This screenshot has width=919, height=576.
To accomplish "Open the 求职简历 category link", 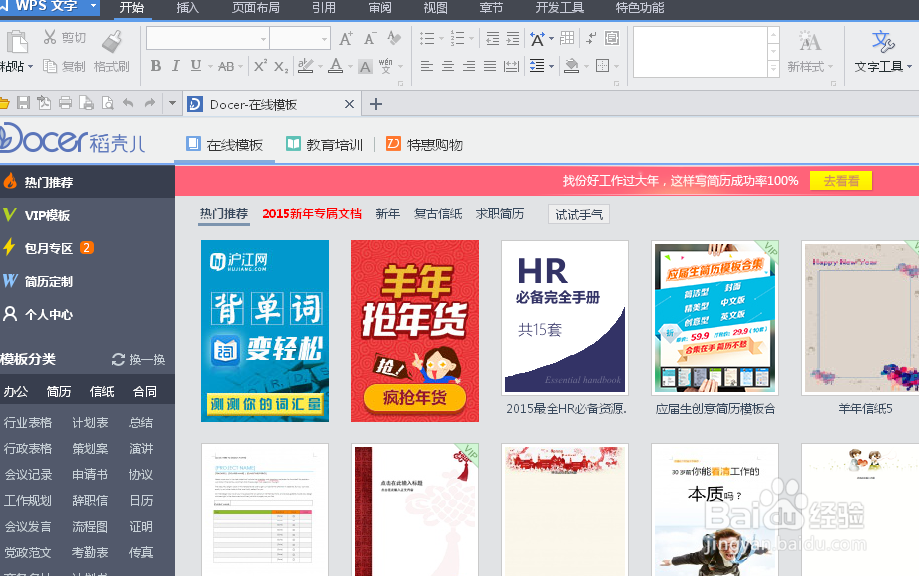I will pyautogui.click(x=499, y=214).
